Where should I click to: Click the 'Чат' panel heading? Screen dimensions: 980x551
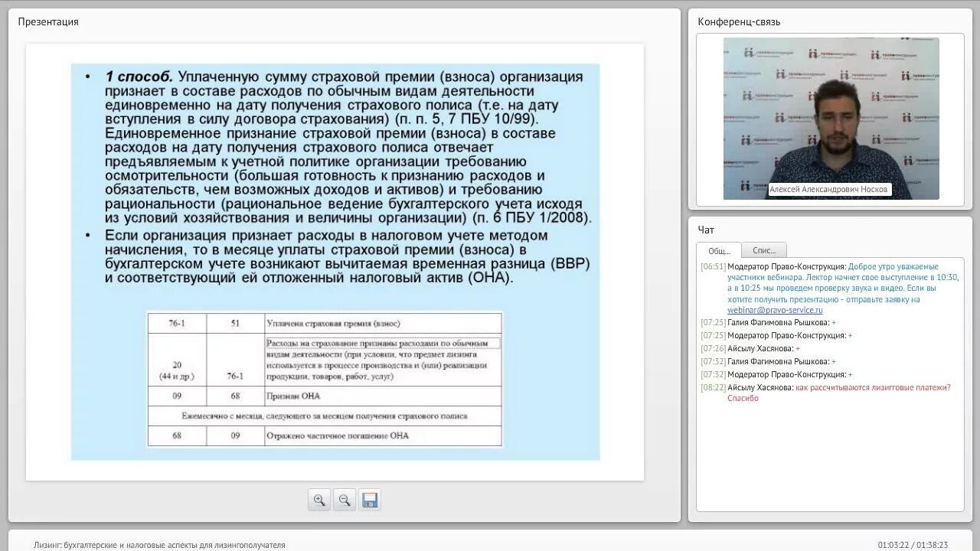(706, 230)
